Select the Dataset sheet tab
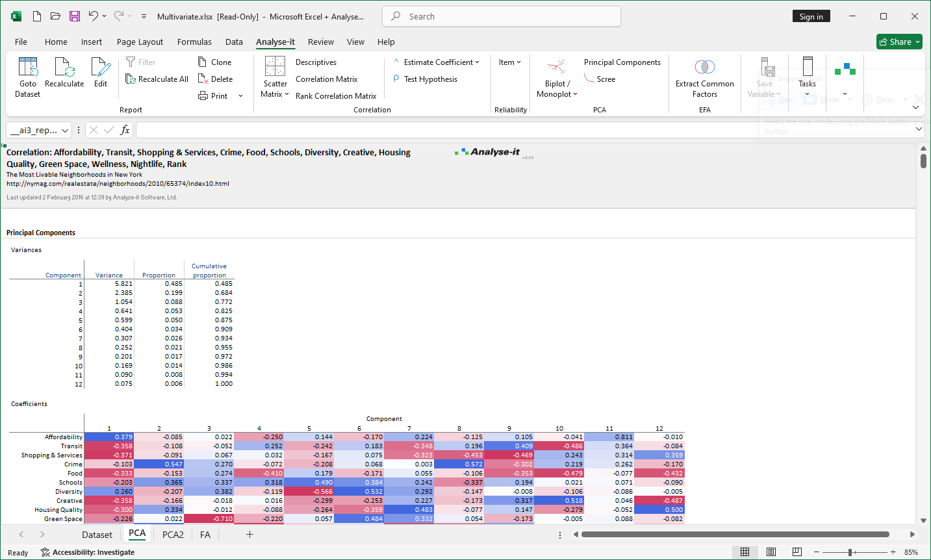This screenshot has height=560, width=931. coord(97,535)
